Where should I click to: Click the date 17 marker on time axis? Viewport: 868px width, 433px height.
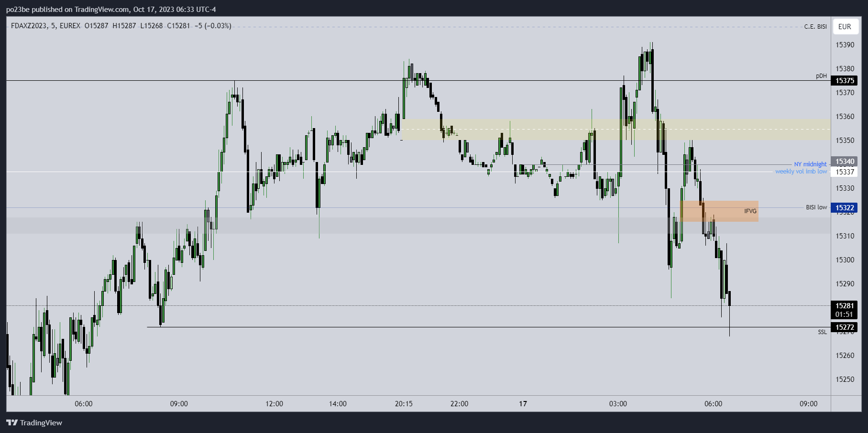(523, 404)
